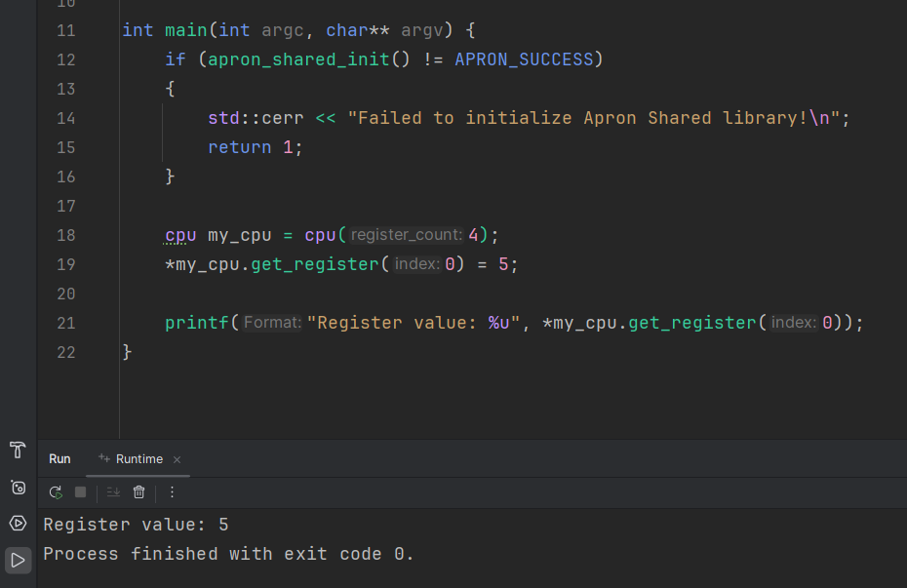Select the Runtime tab
Screen dimensions: 907x588
138,459
